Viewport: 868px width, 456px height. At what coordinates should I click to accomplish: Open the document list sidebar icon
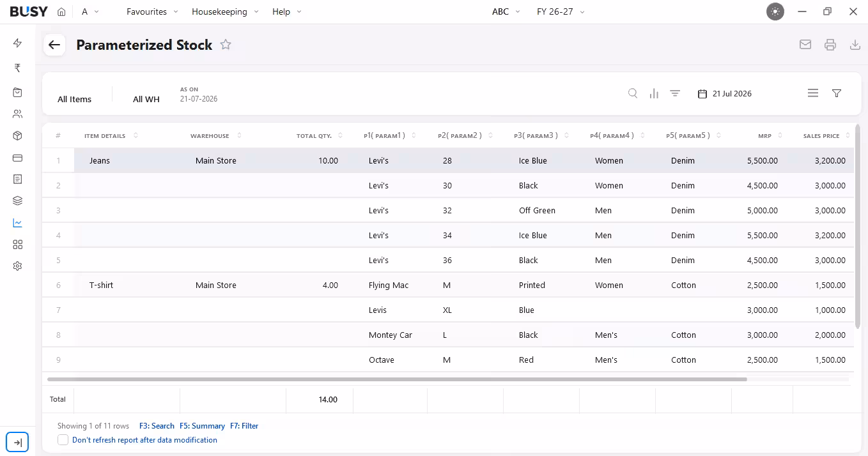(17, 179)
